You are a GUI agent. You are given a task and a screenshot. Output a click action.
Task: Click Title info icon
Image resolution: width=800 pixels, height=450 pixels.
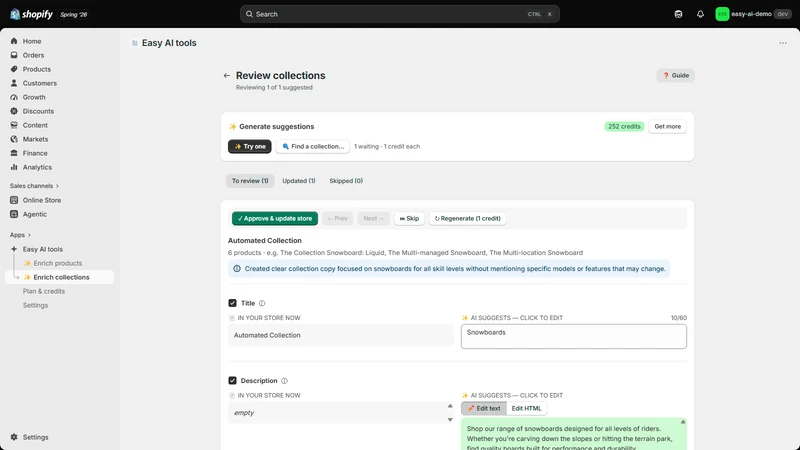pos(262,303)
